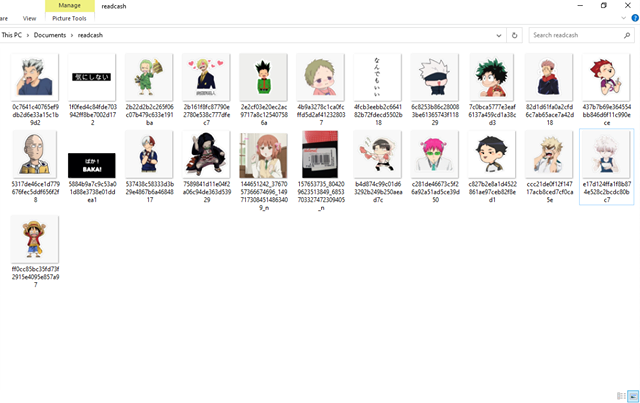Focus the Search readcash field
Viewport: 640px width, 403px height.
coord(581,36)
